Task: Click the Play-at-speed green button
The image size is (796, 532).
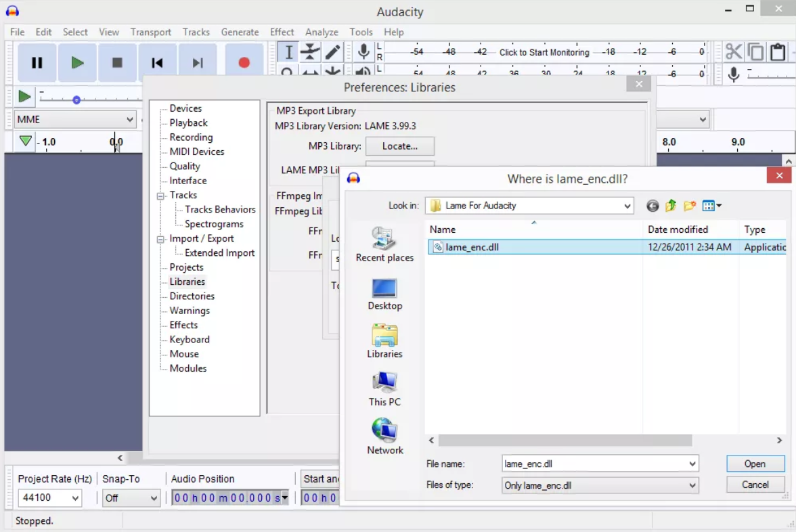Action: 24,96
